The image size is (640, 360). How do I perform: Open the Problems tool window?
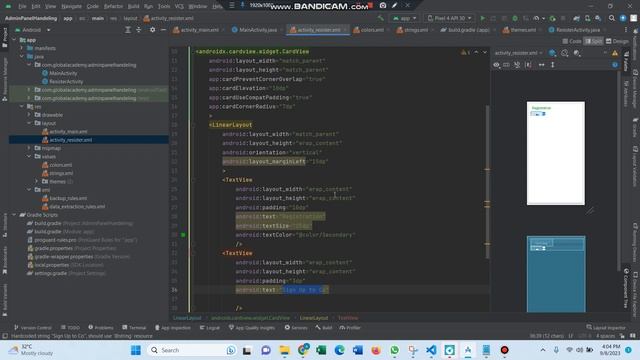101,328
